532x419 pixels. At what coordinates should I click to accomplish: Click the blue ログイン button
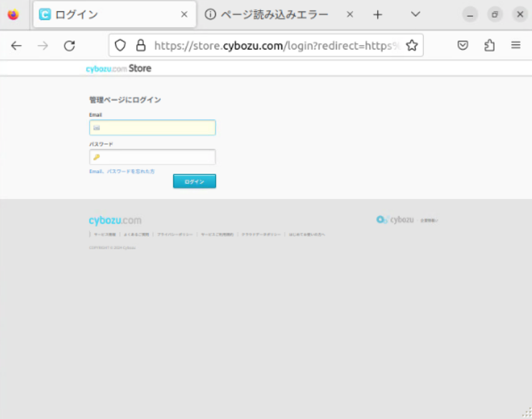194,181
